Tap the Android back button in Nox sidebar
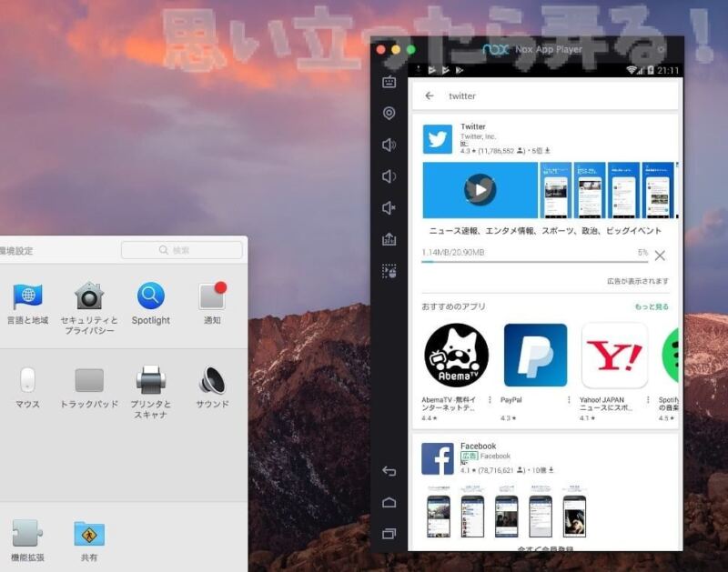Viewport: 728px width, 572px height. click(x=389, y=471)
